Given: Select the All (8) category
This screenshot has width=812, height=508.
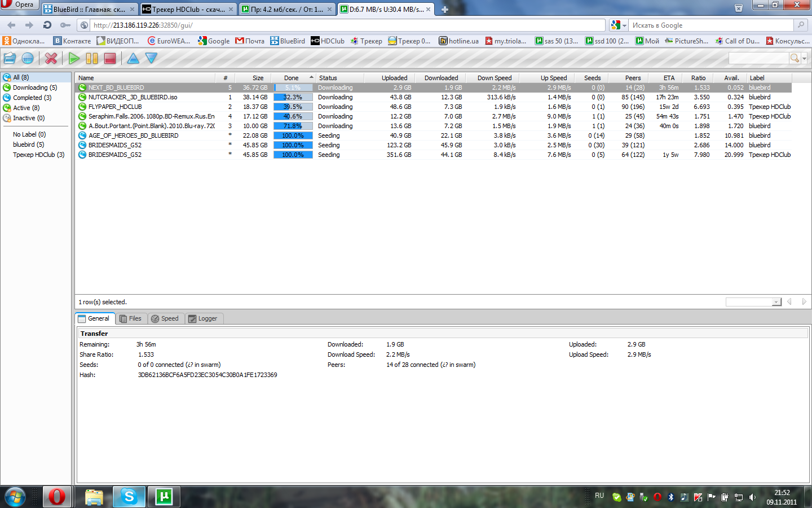Looking at the screenshot, I should 36,77.
